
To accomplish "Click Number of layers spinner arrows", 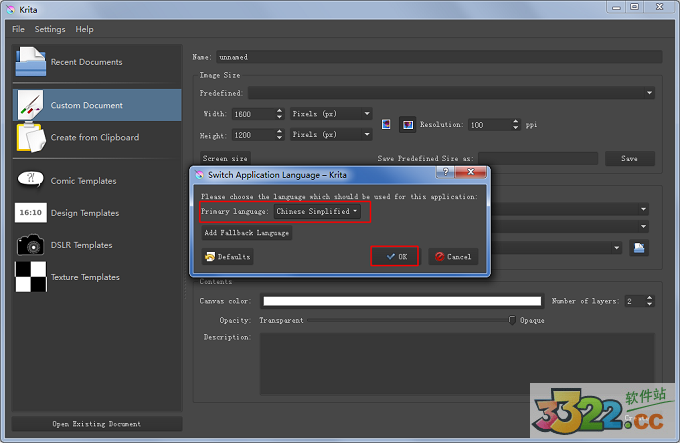I will tap(649, 301).
